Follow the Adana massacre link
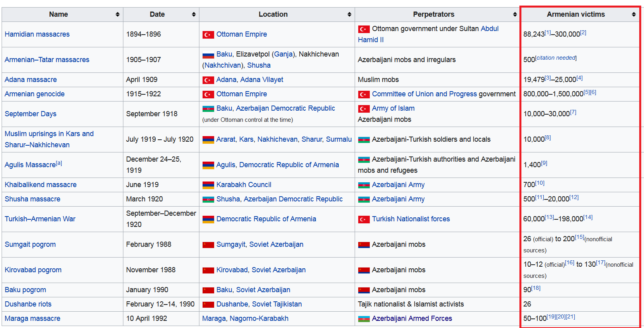 [x=31, y=80]
